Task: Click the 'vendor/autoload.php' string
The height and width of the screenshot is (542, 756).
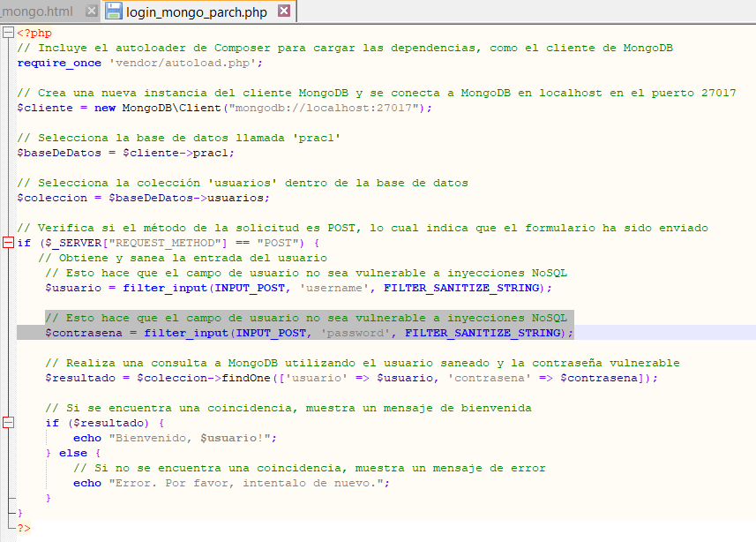Action: point(183,64)
